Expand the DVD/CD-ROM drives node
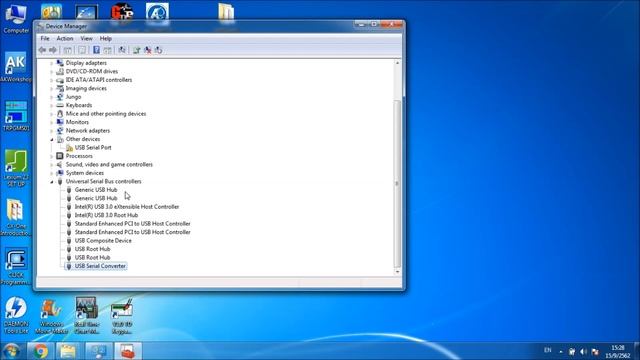The image size is (640, 360). 52,72
